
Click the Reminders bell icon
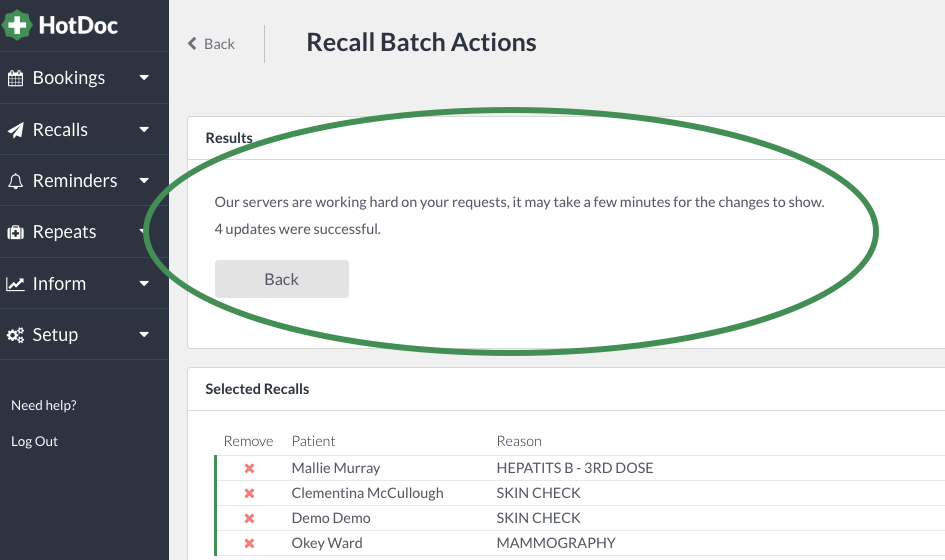tap(16, 181)
